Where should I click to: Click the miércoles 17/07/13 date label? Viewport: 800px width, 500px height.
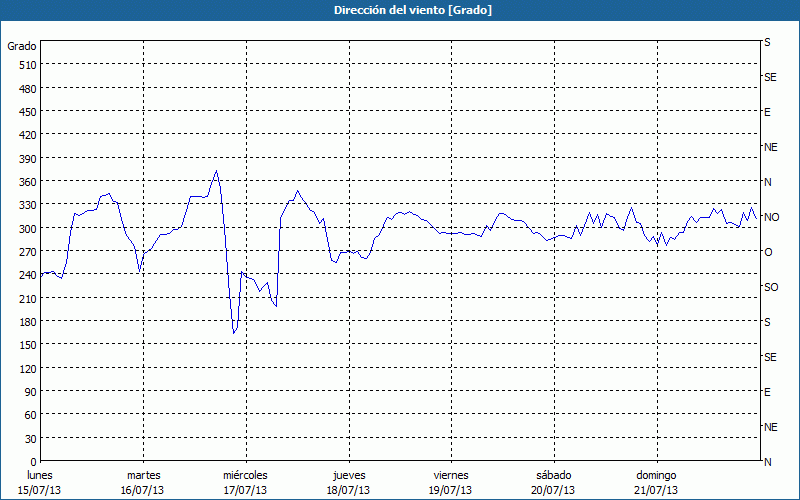click(x=245, y=482)
